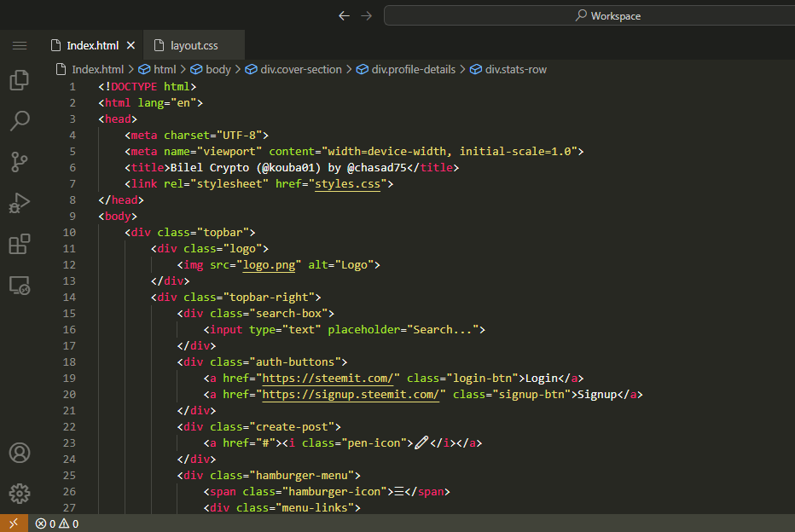The image size is (795, 532).
Task: Click the 'Search...' placeholder value
Action: click(x=443, y=330)
